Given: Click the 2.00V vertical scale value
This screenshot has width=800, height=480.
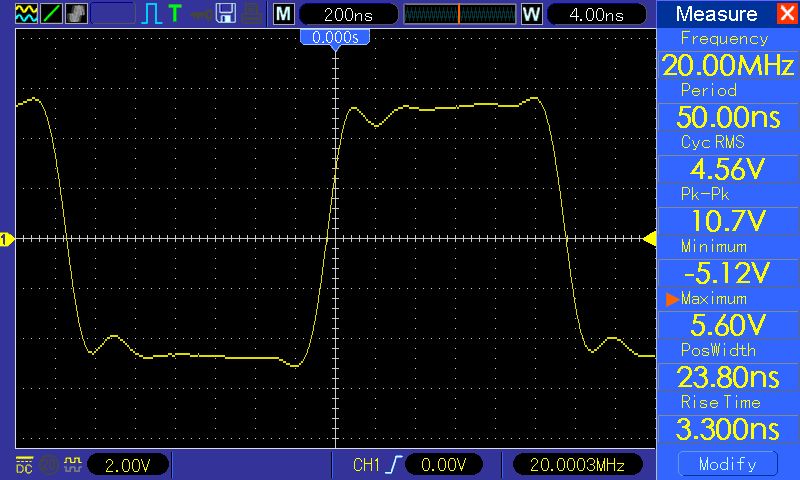Looking at the screenshot, I should pyautogui.click(x=128, y=465).
